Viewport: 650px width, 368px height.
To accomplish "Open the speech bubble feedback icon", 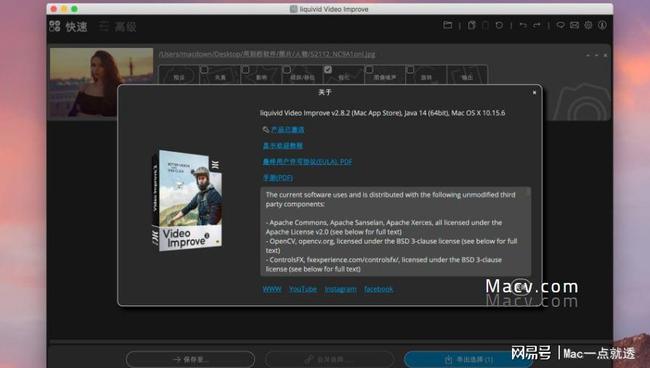I will 560,25.
